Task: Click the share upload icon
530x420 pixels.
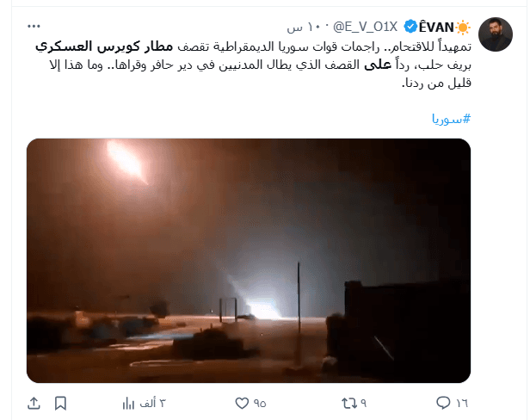Action: click(x=34, y=403)
